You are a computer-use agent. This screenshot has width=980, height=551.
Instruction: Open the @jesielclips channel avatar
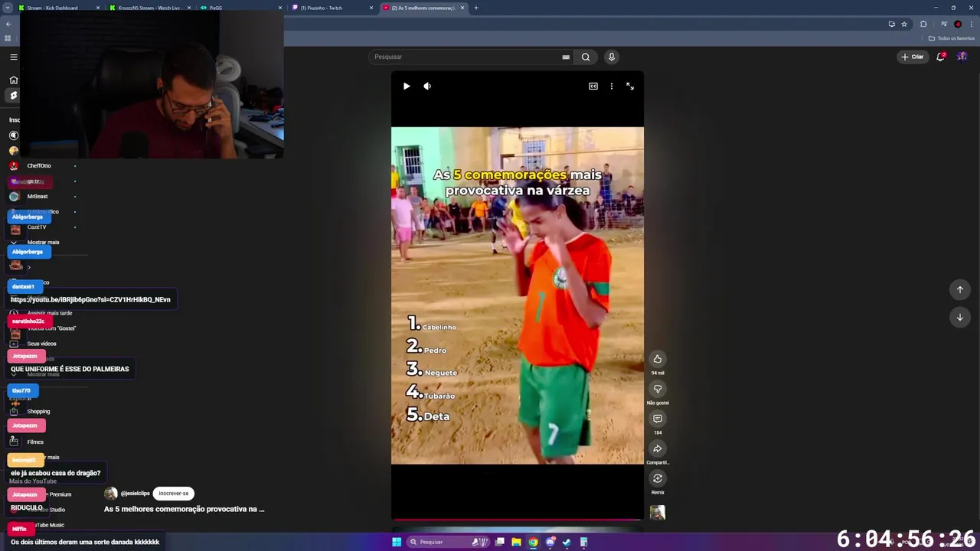click(x=111, y=494)
